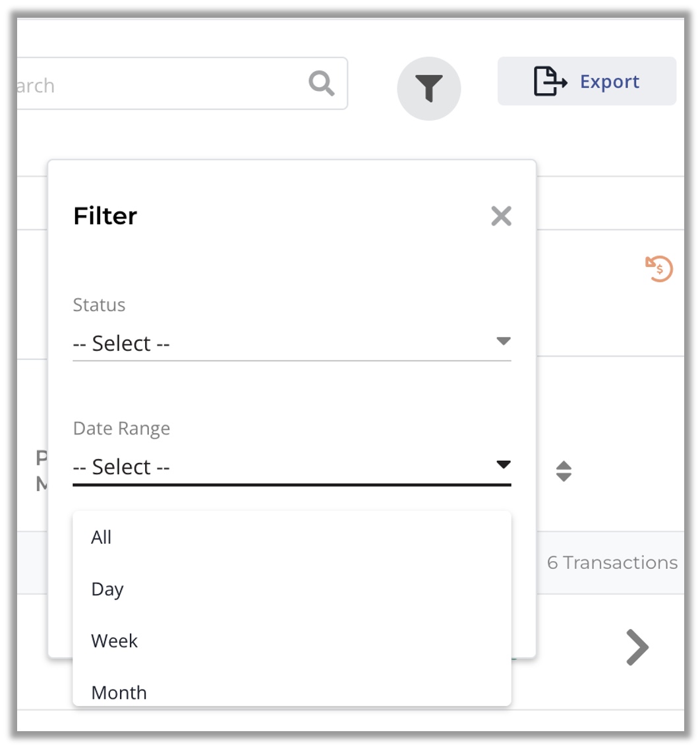
Task: Click the Status dropdown arrow
Action: 504,341
